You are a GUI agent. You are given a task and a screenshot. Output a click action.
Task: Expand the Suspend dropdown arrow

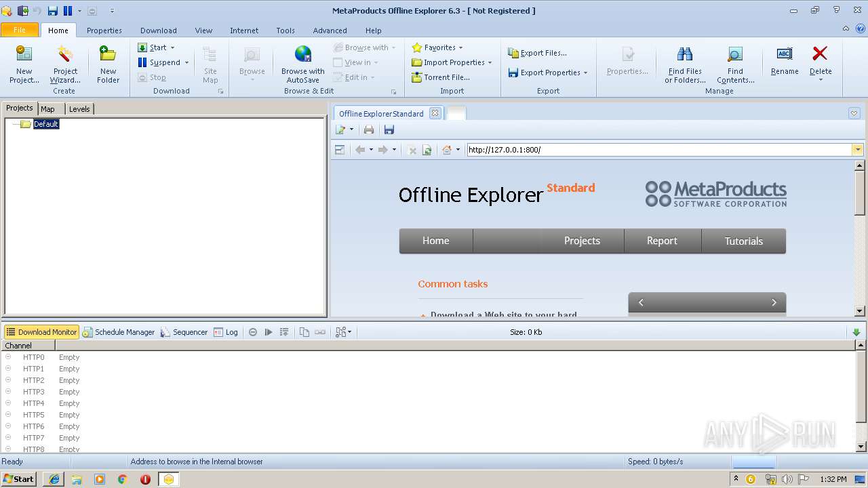tap(186, 62)
